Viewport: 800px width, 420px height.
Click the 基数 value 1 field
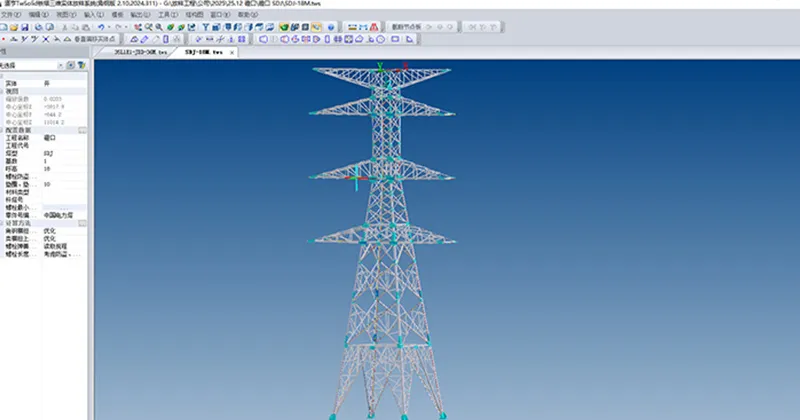[x=64, y=161]
